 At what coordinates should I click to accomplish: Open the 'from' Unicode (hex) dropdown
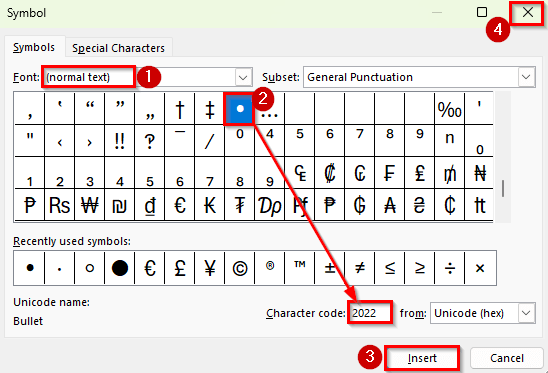tap(526, 313)
